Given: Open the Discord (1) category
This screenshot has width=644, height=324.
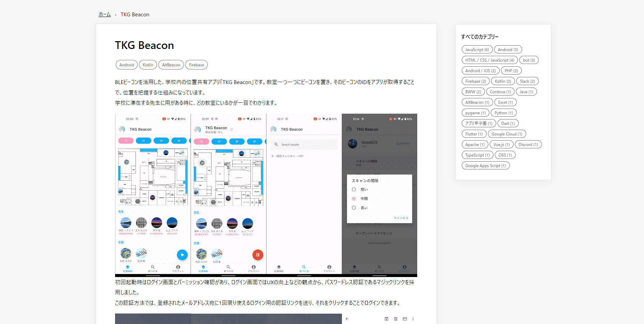Looking at the screenshot, I should [x=528, y=145].
